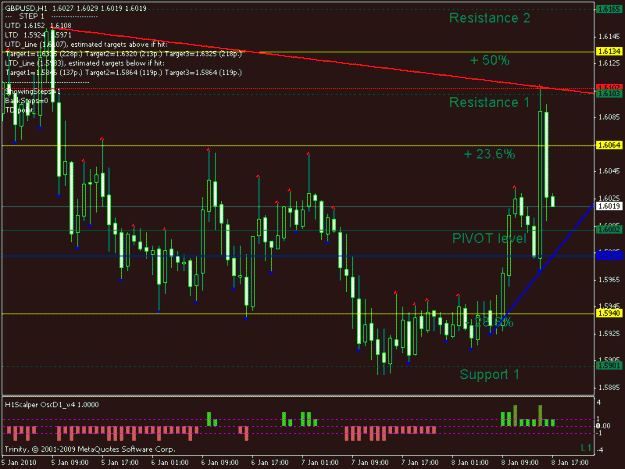Click 1.6045 on the price axis
The width and height of the screenshot is (625, 469).
tap(609, 171)
